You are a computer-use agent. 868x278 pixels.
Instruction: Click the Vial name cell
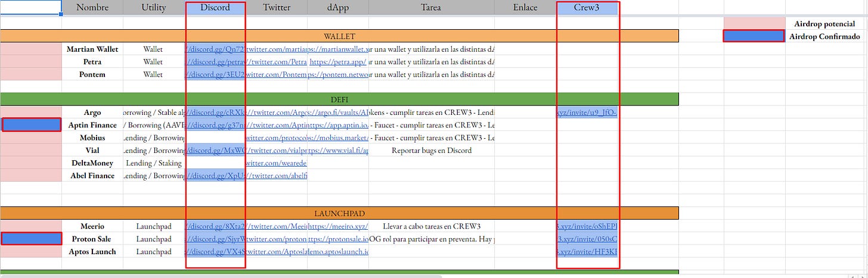(x=92, y=150)
